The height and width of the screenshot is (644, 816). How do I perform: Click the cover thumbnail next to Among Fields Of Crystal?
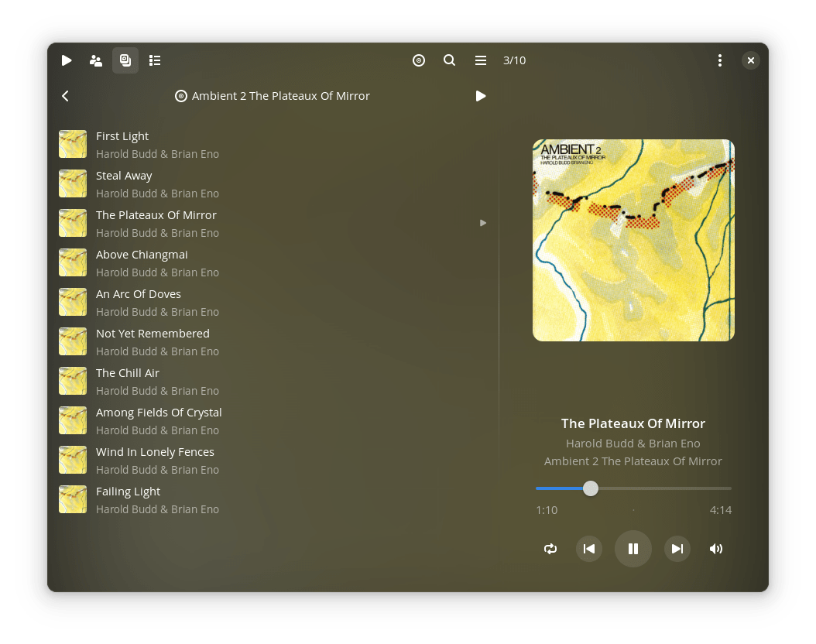pos(73,421)
